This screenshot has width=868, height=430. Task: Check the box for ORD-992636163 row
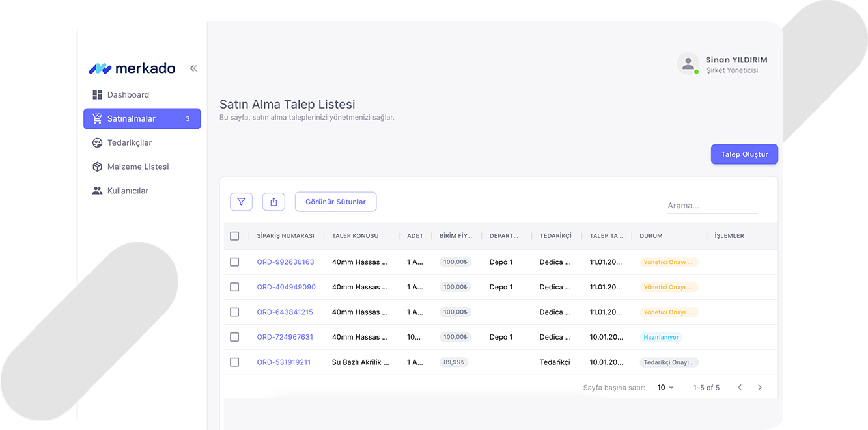(234, 262)
